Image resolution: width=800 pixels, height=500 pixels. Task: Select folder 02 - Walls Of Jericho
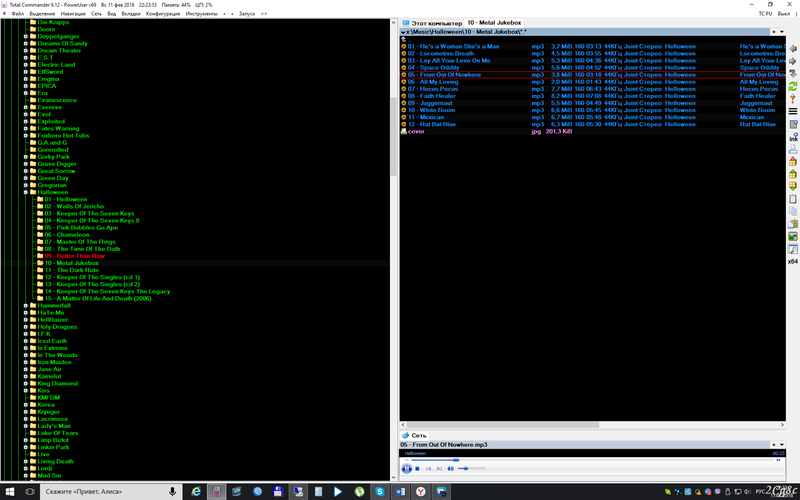click(74, 207)
